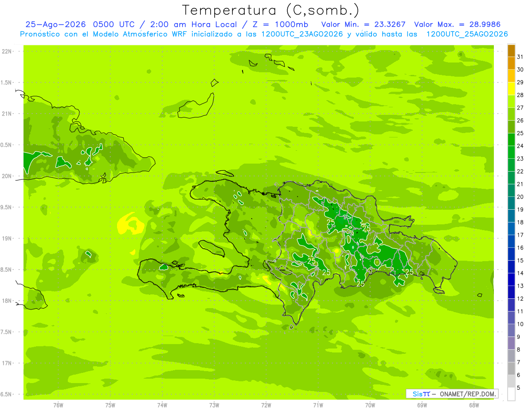Click the "73W" longitude label
Viewport: 532px width, 411px height.
pyautogui.click(x=214, y=404)
